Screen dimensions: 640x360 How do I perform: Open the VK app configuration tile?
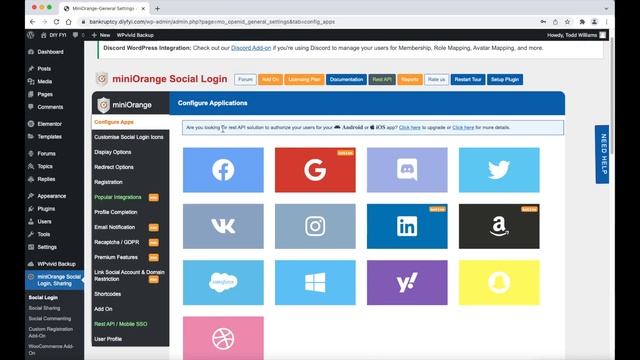click(x=223, y=226)
